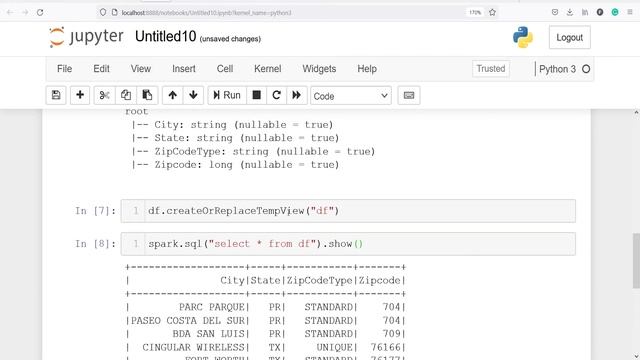Copy selected cells icon

[x=126, y=96]
